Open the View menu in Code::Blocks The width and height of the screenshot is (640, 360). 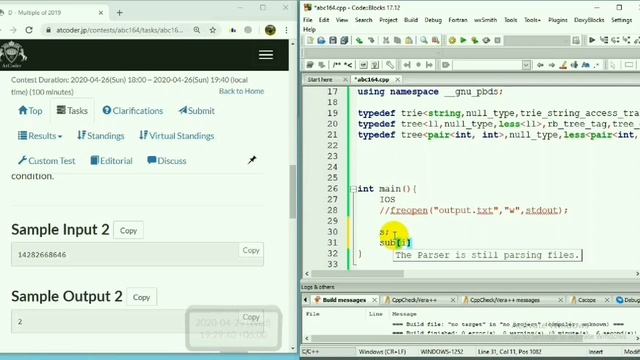tap(342, 20)
